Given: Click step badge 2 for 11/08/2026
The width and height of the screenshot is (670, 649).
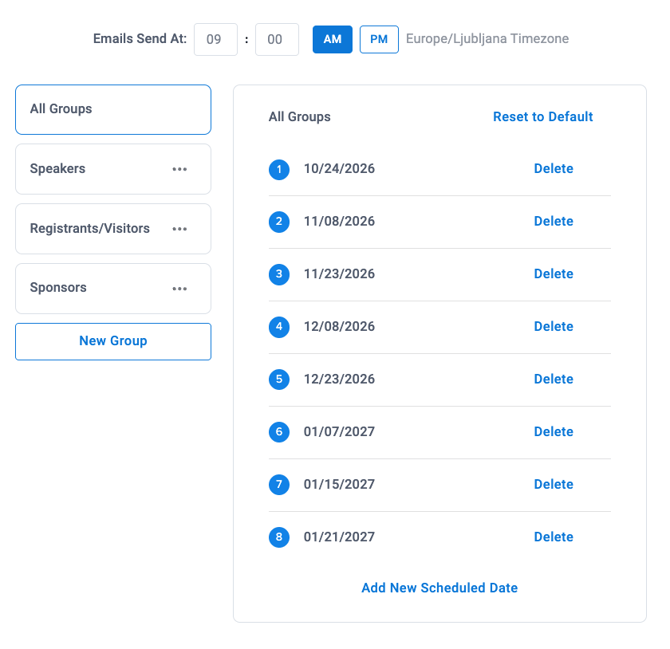Looking at the screenshot, I should click(x=279, y=222).
